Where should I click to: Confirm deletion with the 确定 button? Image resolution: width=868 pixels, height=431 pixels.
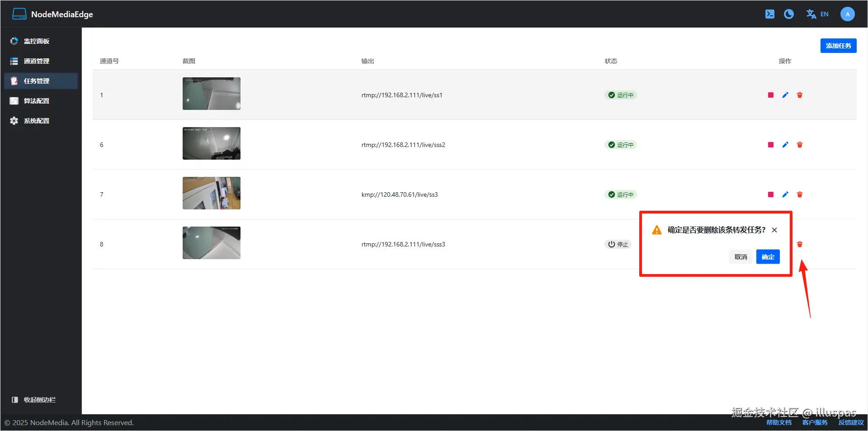(768, 257)
